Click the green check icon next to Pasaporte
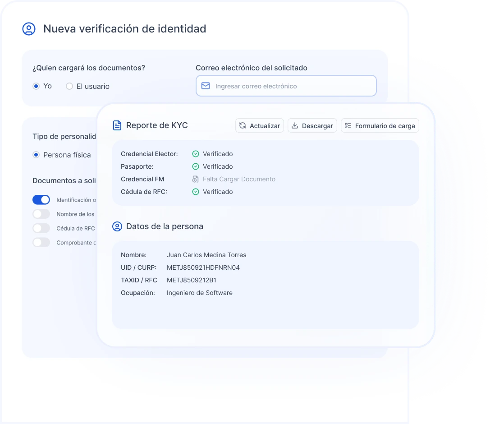 (x=196, y=166)
